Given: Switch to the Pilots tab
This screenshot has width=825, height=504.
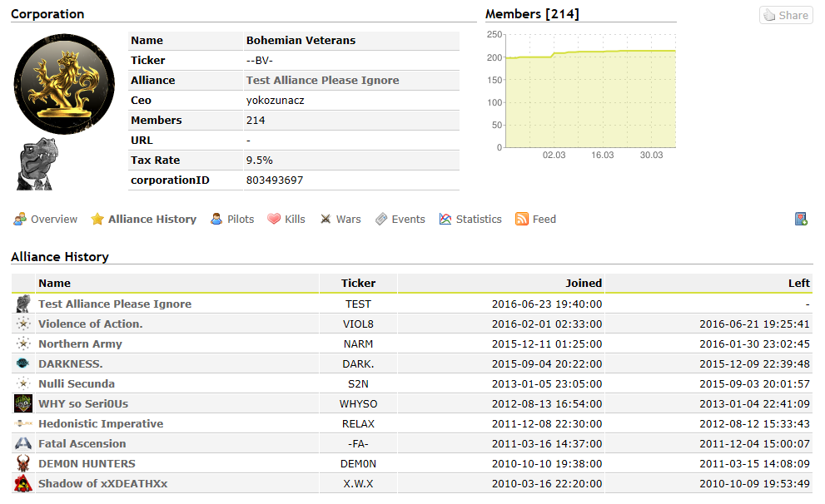Looking at the screenshot, I should (232, 220).
